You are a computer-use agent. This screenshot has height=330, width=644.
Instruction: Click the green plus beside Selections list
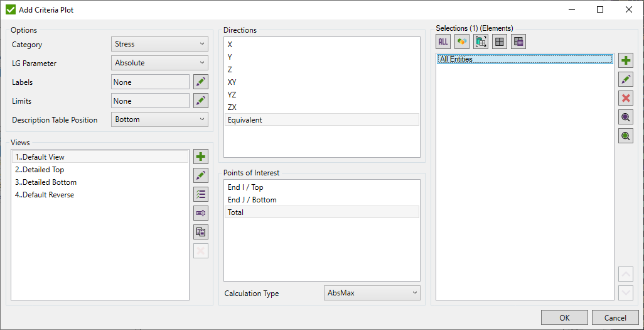tap(626, 60)
